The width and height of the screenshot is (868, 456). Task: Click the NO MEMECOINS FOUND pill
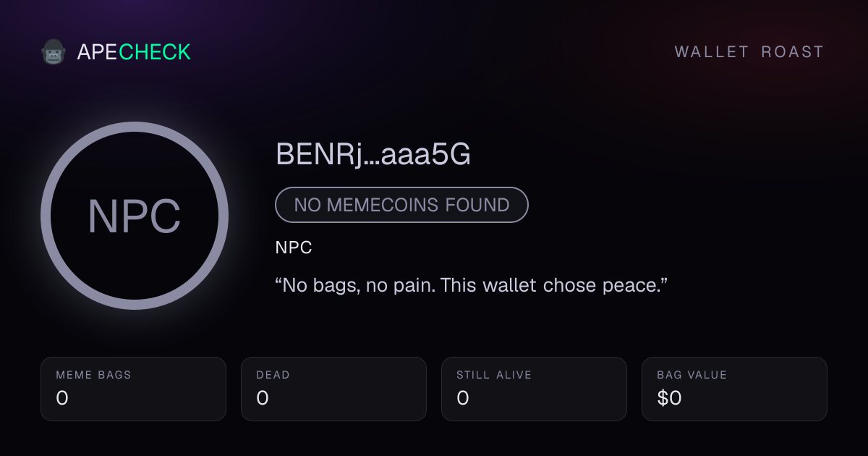click(x=401, y=205)
